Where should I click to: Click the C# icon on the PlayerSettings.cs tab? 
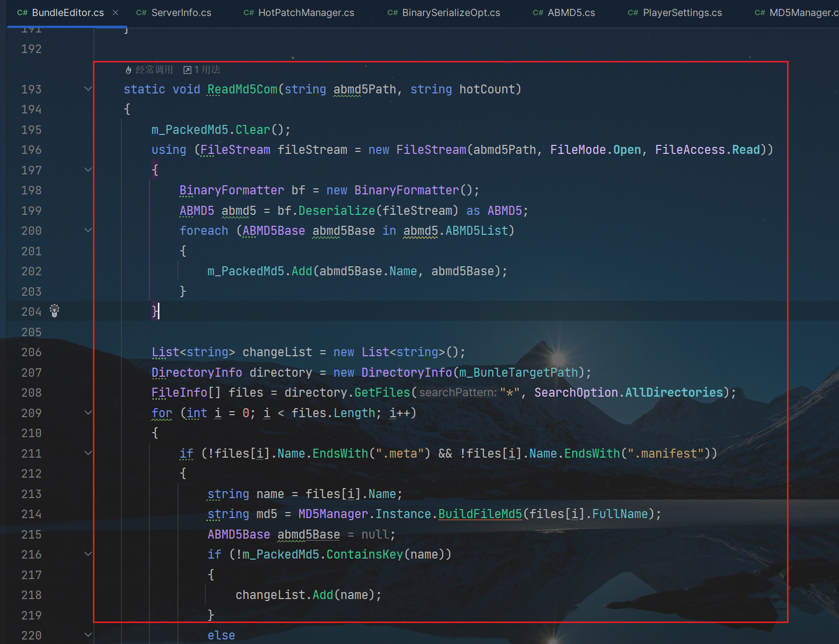[633, 13]
